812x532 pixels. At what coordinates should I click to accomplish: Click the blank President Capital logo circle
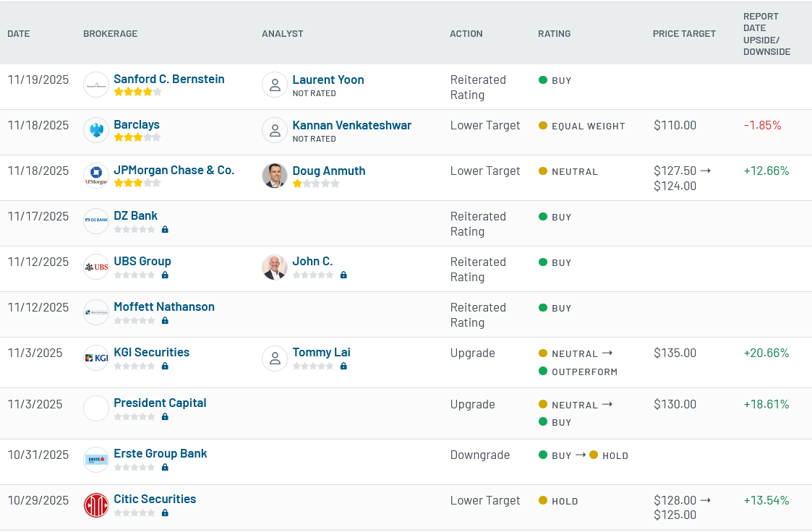tap(95, 408)
